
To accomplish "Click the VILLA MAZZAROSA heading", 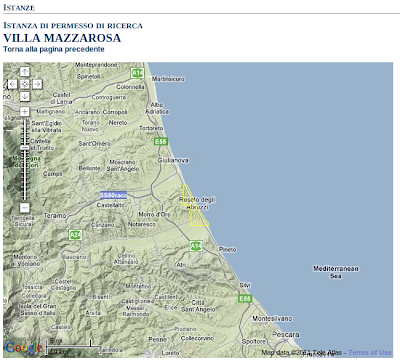I will pyautogui.click(x=62, y=38).
